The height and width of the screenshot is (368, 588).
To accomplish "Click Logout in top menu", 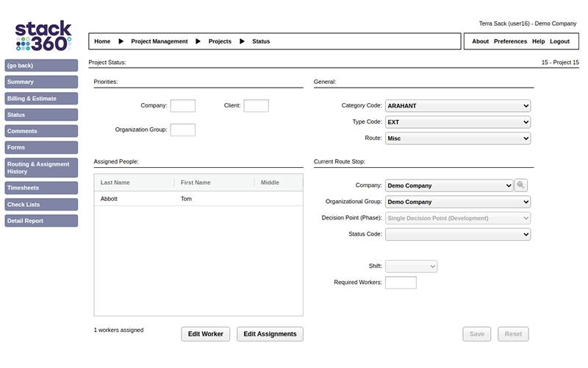I will click(x=559, y=41).
